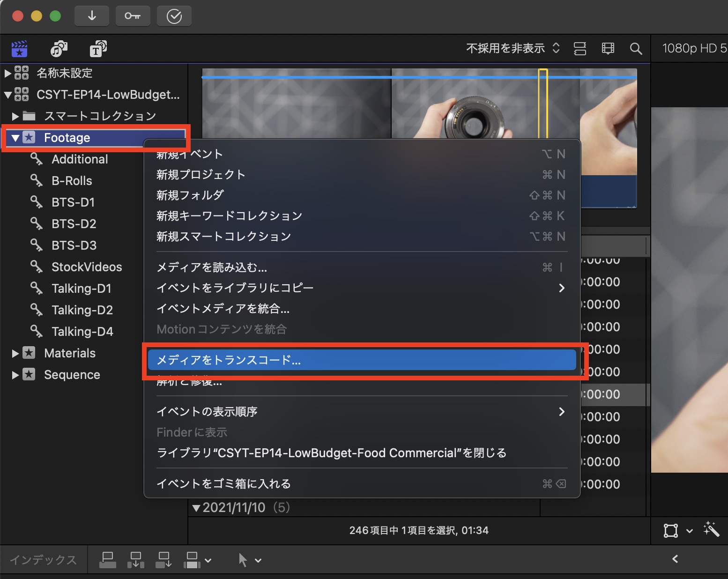The width and height of the screenshot is (728, 579).
Task: Choose 新規プロジェクト from context menu
Action: (362, 175)
